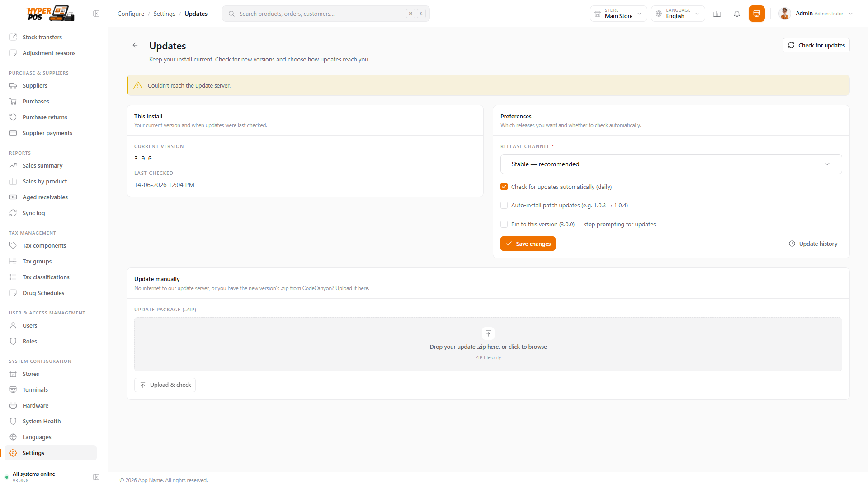This screenshot has height=488, width=868.
Task: Open the Store Main Store selector
Action: pyautogui.click(x=618, y=14)
